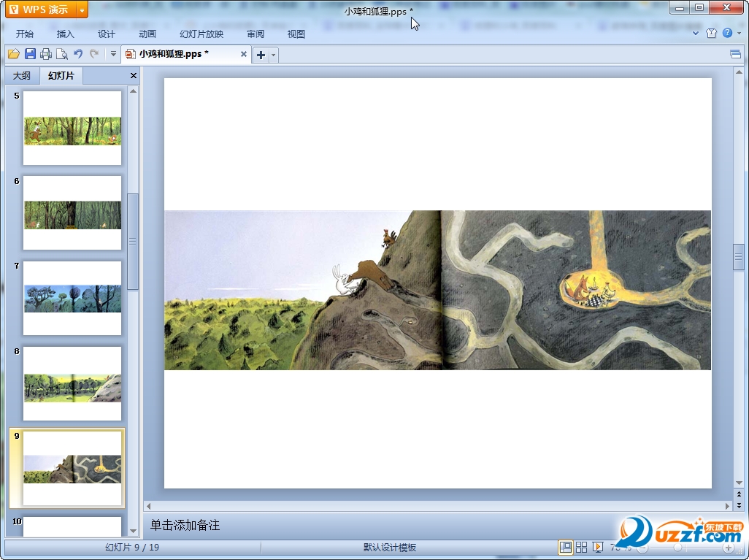Redo the last undone action
This screenshot has width=749, height=560.
click(x=94, y=54)
